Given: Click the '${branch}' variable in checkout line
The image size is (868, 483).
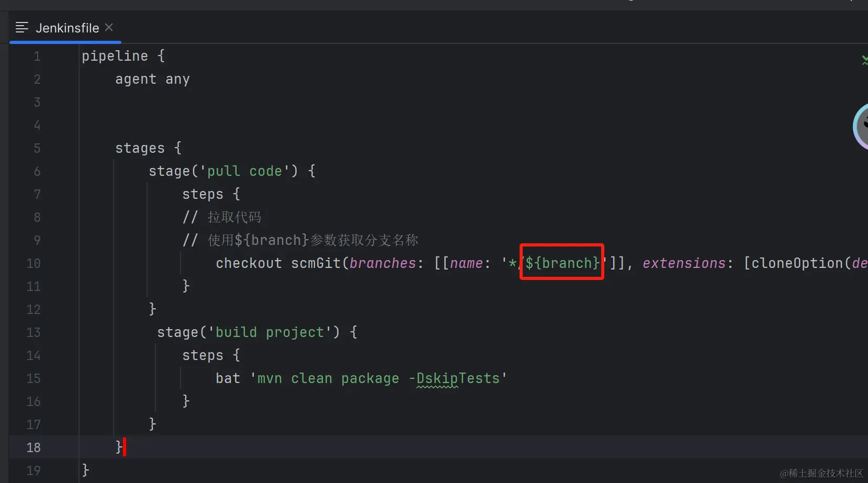Looking at the screenshot, I should click(x=562, y=263).
